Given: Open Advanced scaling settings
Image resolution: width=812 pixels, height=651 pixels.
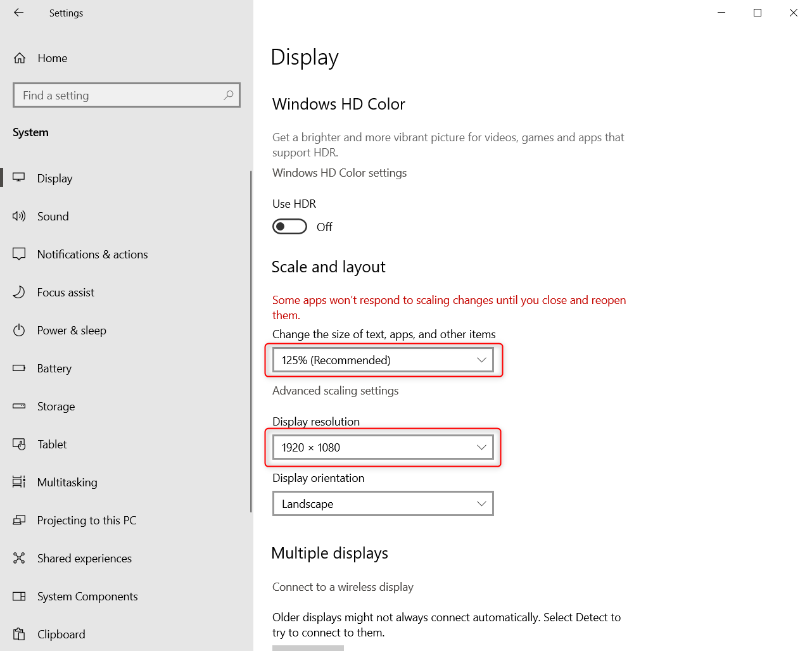Looking at the screenshot, I should 336,391.
